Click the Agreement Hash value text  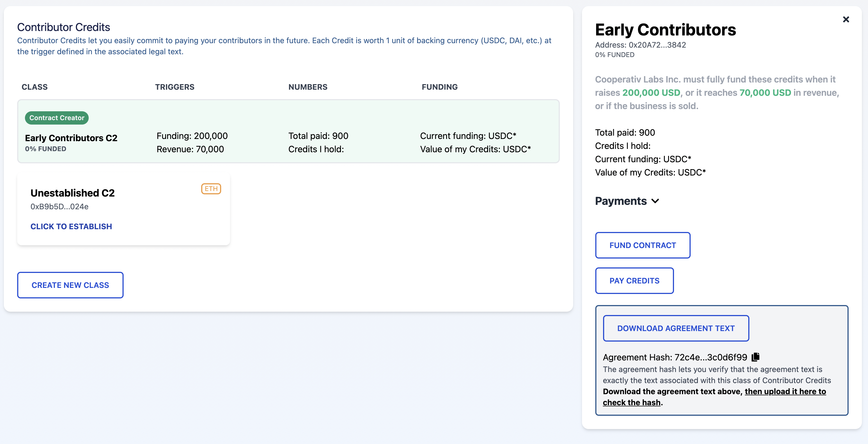(710, 357)
